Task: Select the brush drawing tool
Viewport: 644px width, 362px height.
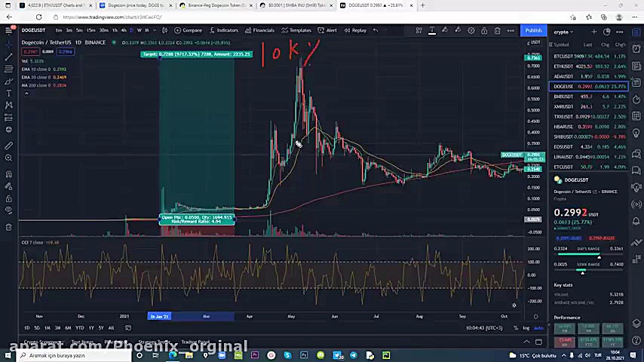Action: [x=8, y=81]
